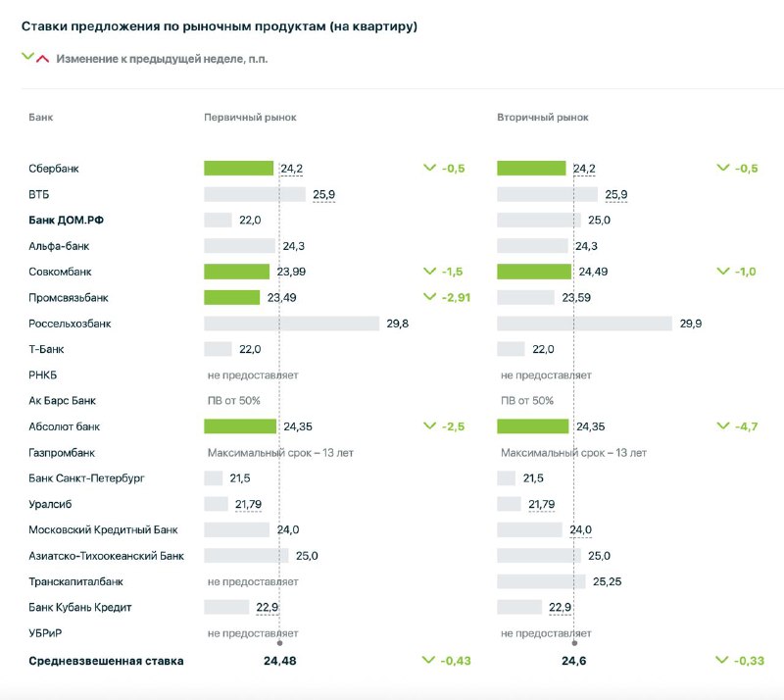Click underlined 21,79 Uralsib primary rate

[249, 504]
